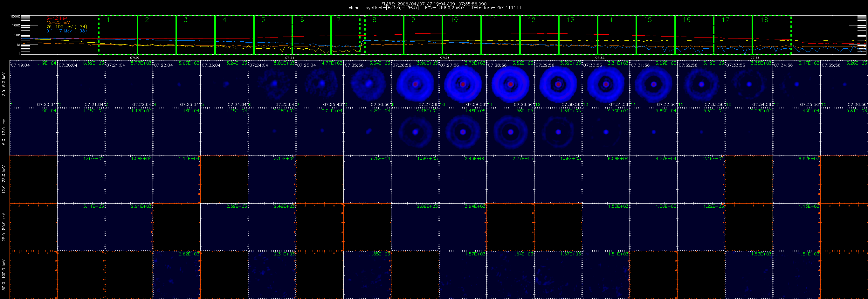
Task: Open the 25-50 keV image labeled 3.11E+03
Action: point(81,227)
